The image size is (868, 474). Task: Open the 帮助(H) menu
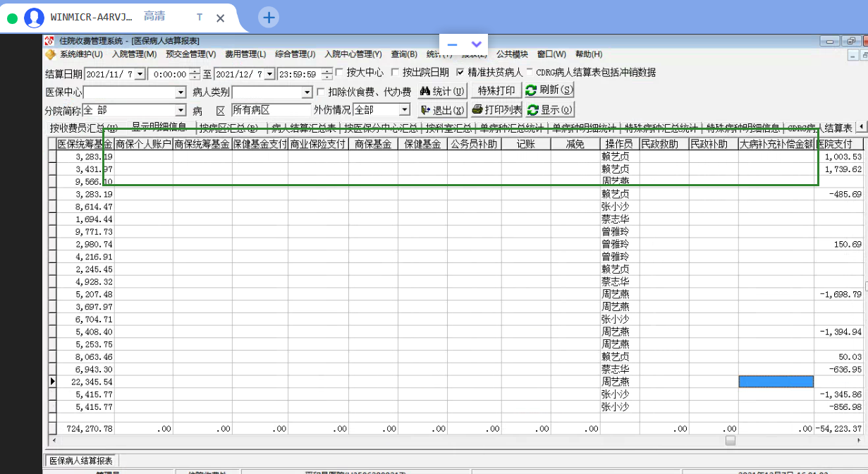589,54
